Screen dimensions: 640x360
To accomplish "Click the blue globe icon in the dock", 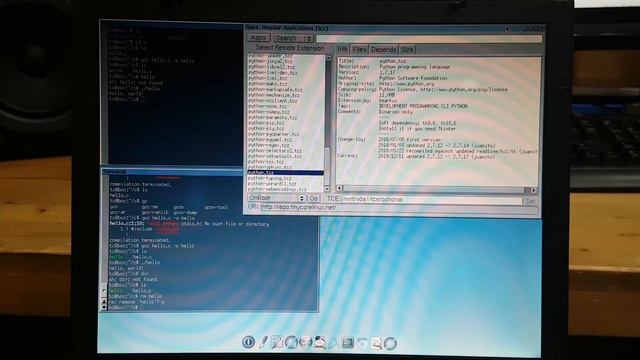I will click(291, 342).
